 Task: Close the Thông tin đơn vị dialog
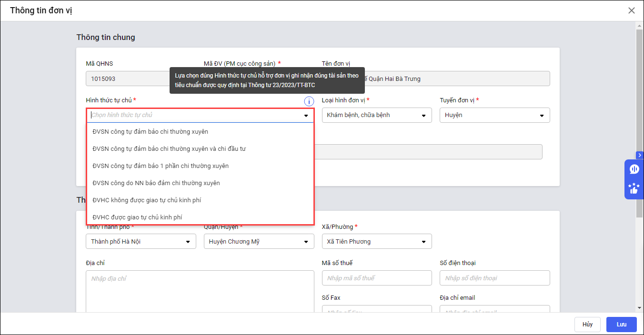(x=632, y=10)
